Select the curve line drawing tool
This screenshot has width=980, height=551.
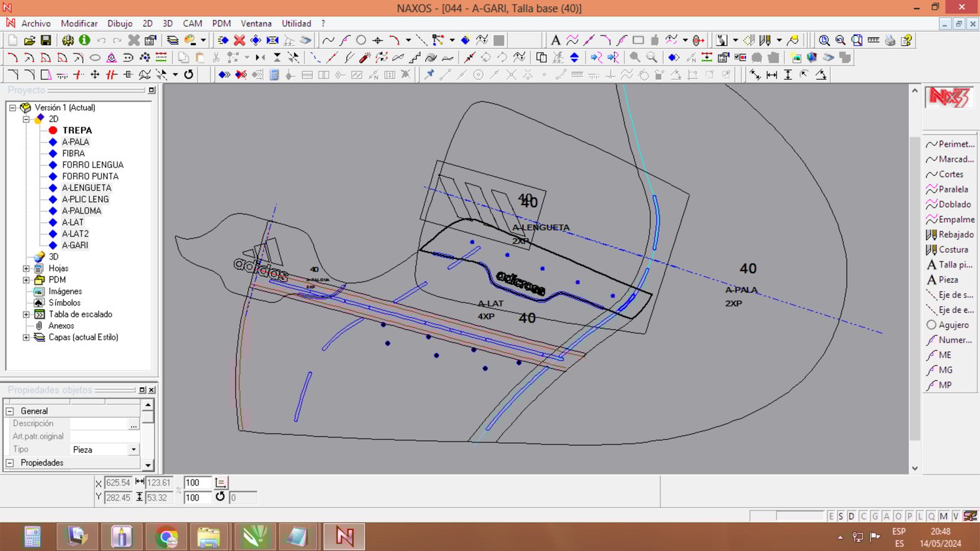point(329,41)
